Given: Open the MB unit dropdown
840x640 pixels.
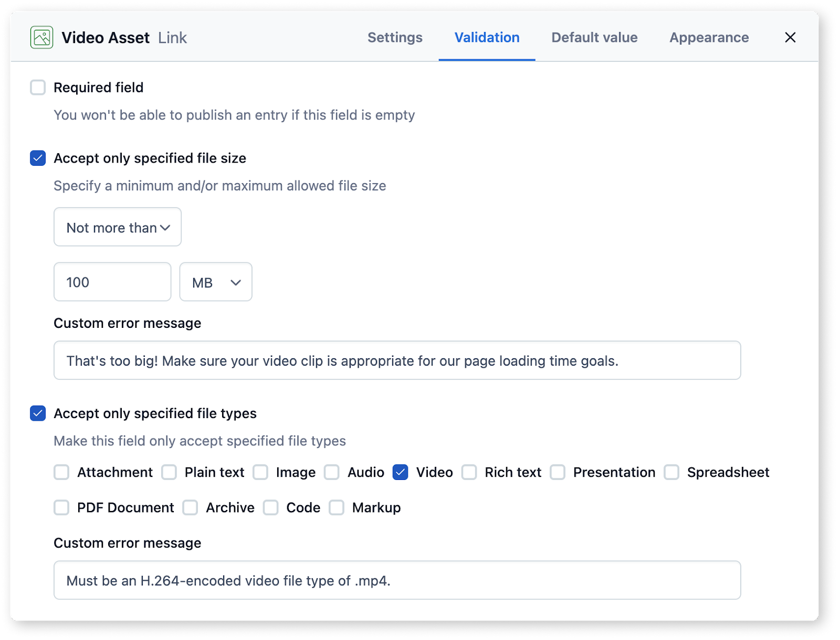Looking at the screenshot, I should pos(215,282).
